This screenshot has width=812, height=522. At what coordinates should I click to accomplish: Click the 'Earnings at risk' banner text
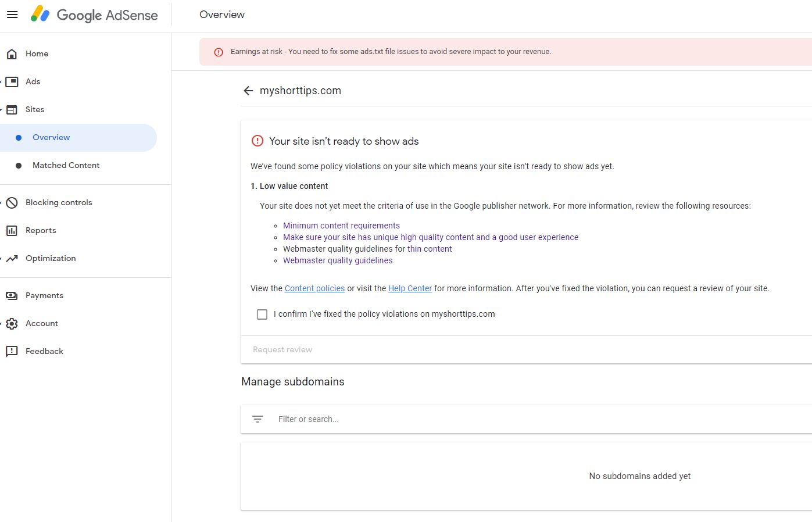(x=391, y=52)
